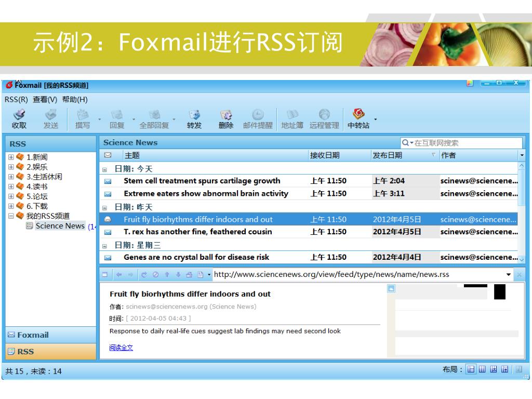The height and width of the screenshot is (399, 532).
Task: Collapse the 日期: 昨天 group
Action: tap(105, 208)
